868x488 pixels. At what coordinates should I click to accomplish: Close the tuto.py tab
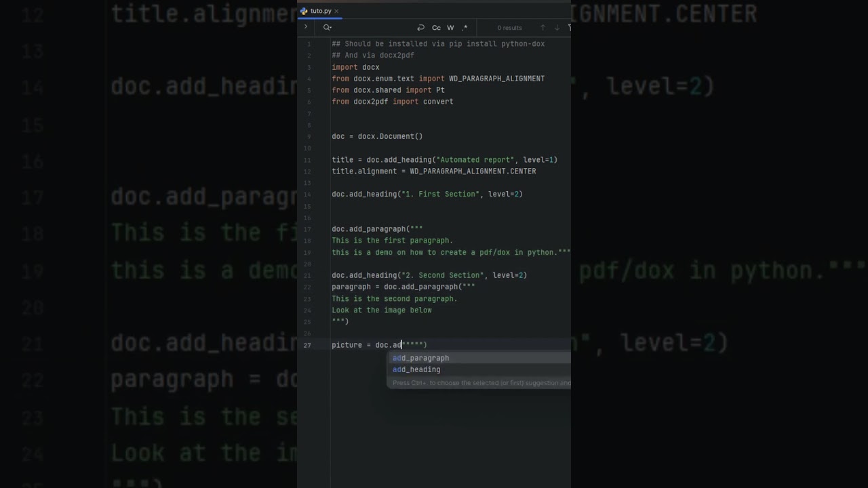[336, 12]
